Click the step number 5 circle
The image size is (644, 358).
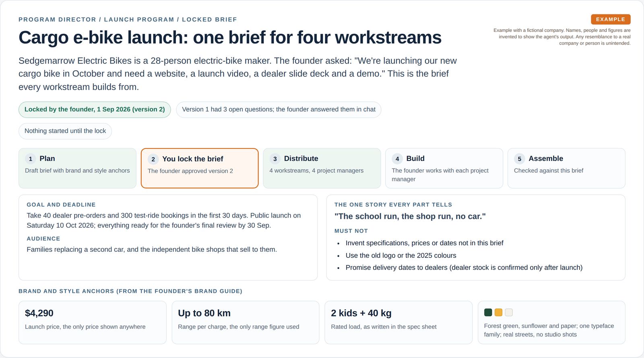tap(520, 159)
